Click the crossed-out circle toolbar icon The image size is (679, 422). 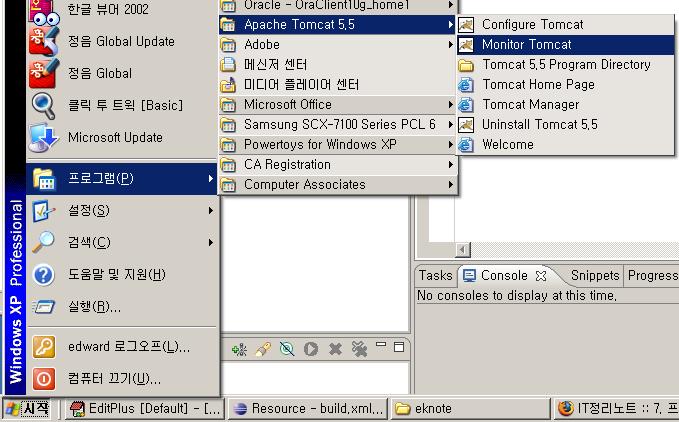287,349
